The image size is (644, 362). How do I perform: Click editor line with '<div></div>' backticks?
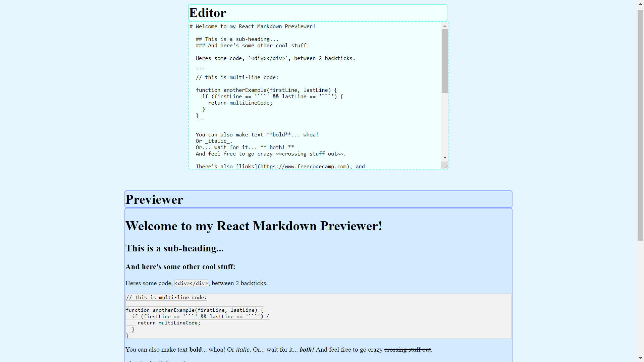tap(275, 58)
